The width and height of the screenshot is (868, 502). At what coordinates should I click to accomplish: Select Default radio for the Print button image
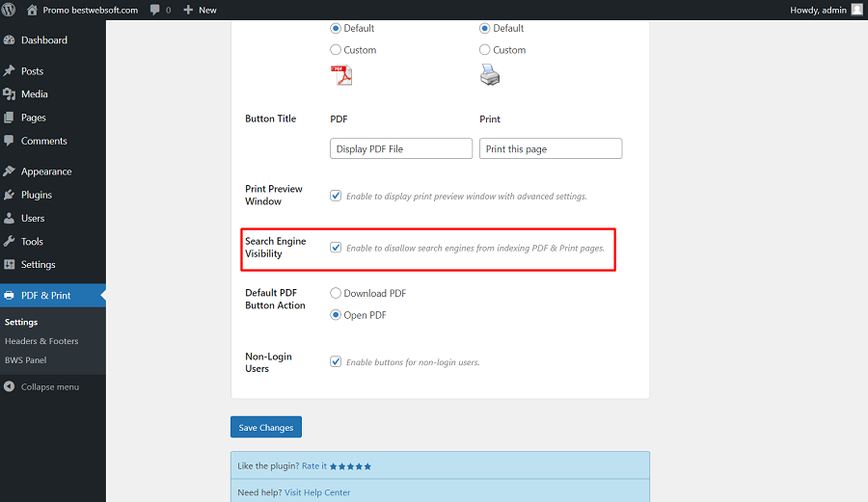(x=485, y=28)
